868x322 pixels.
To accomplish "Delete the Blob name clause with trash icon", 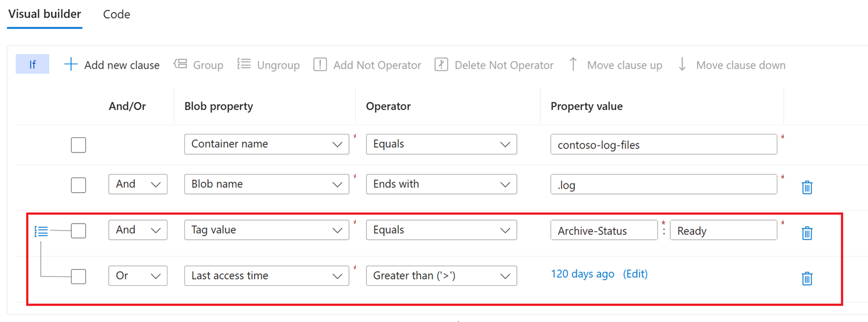I will pos(807,187).
